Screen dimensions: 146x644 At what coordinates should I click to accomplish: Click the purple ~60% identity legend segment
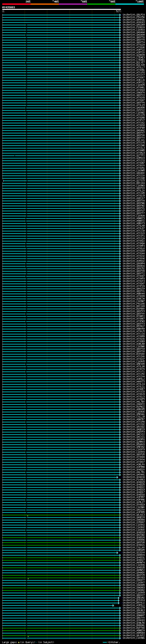(x=73, y=4)
